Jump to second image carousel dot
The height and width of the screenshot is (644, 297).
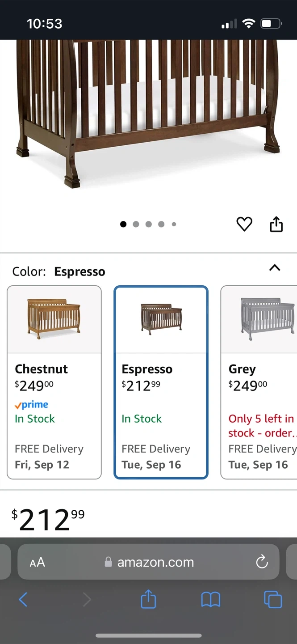tap(136, 224)
